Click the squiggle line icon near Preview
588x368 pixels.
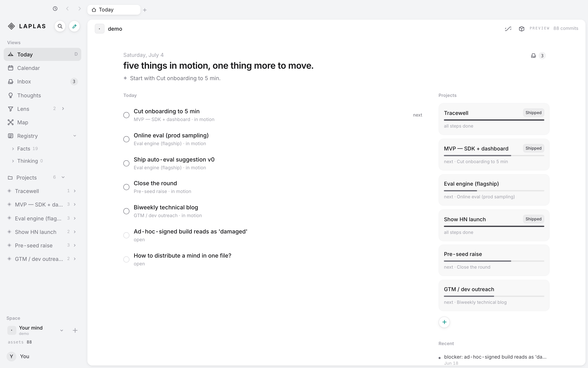508,29
